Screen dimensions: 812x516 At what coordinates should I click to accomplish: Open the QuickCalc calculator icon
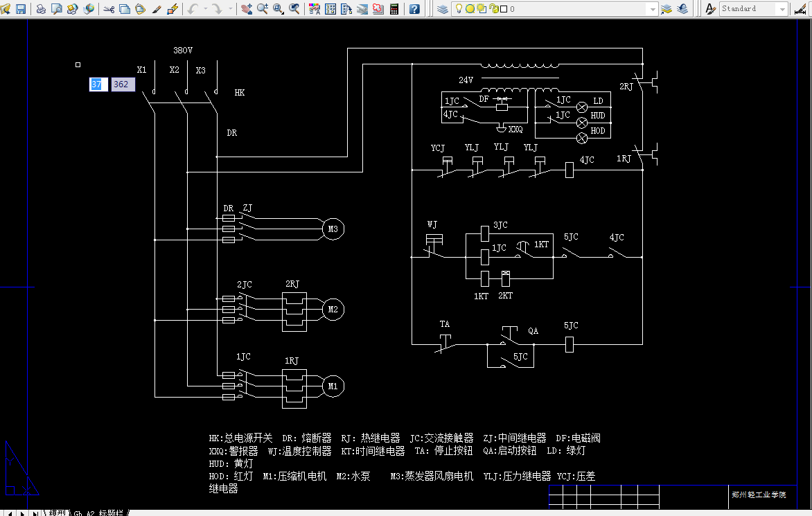[x=394, y=9]
